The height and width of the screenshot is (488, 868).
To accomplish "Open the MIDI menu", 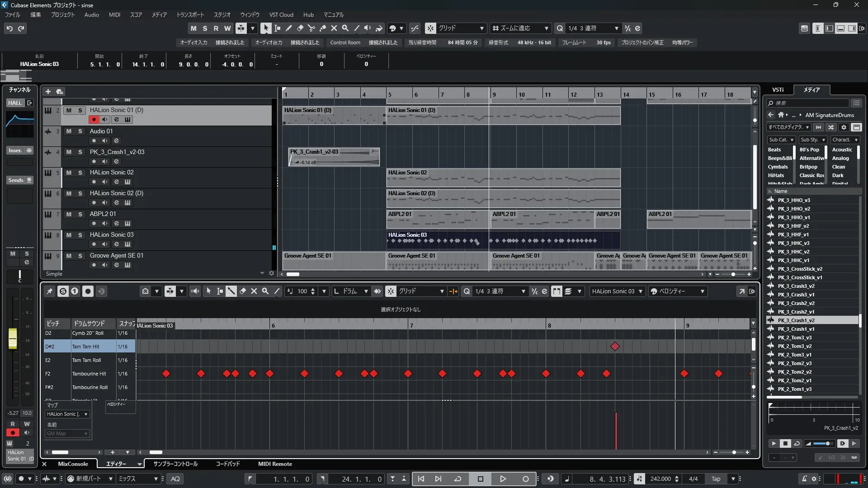I will pos(114,14).
